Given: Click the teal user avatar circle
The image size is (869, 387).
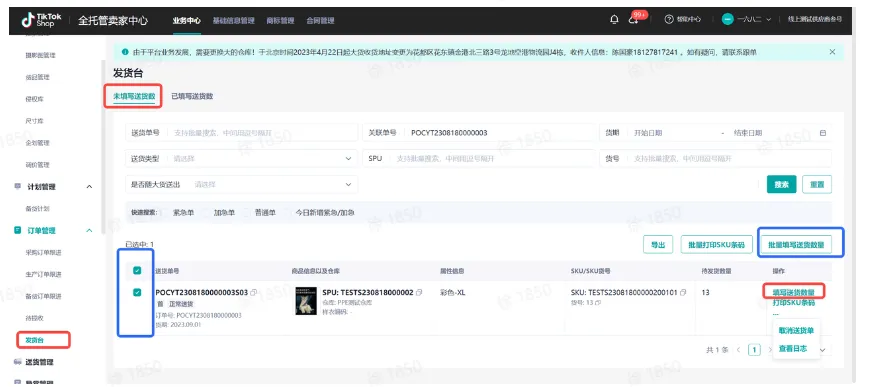Looking at the screenshot, I should pos(728,19).
